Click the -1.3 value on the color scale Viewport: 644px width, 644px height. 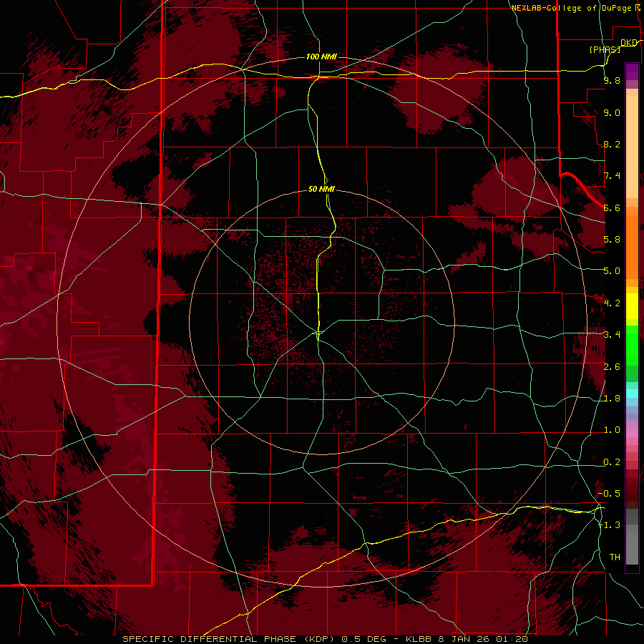coord(610,525)
